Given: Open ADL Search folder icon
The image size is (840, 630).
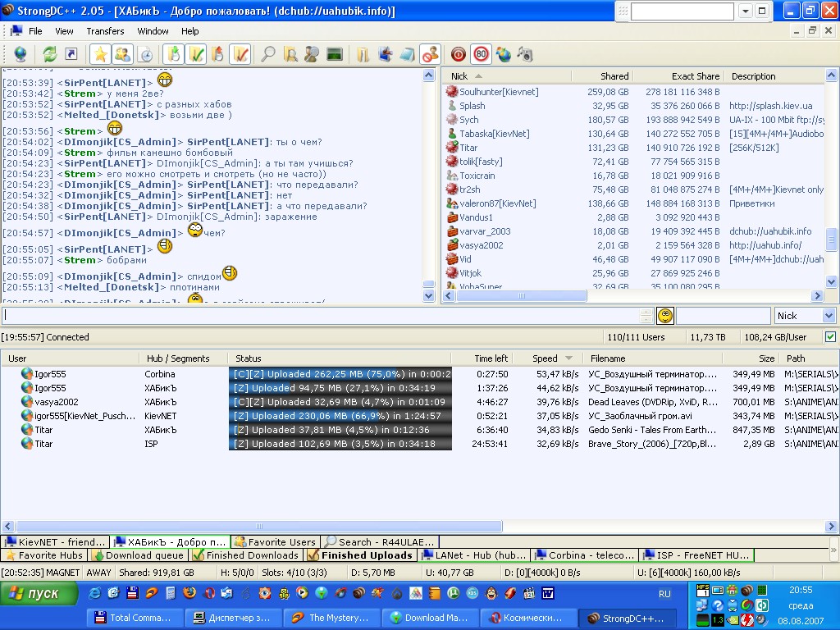Looking at the screenshot, I should tap(290, 54).
